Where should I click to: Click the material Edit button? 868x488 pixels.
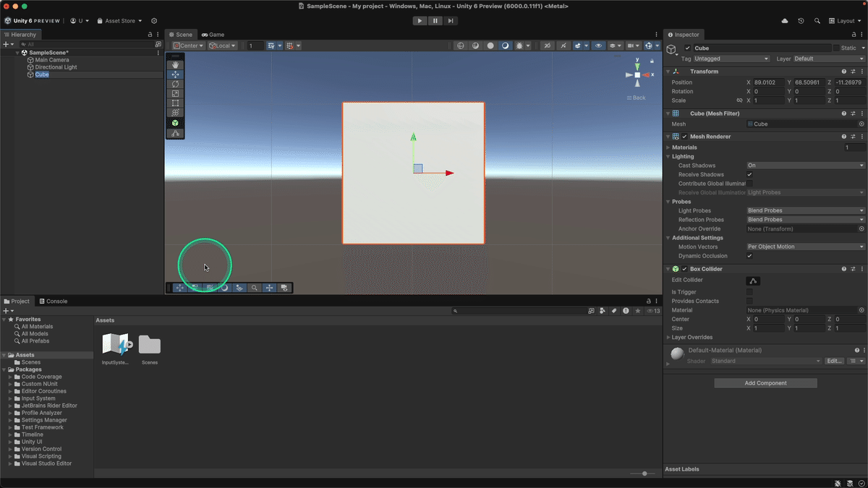(x=834, y=361)
